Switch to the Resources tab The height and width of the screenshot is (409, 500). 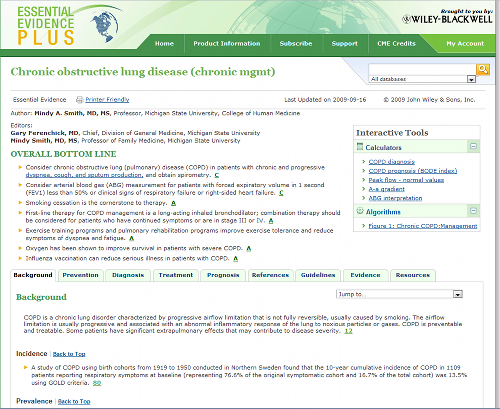click(413, 275)
